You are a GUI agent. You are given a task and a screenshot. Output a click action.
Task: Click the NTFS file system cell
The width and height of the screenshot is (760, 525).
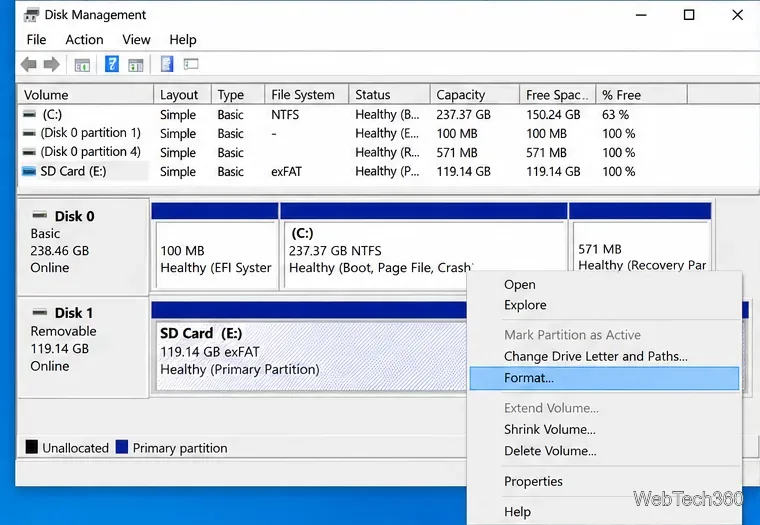click(285, 114)
